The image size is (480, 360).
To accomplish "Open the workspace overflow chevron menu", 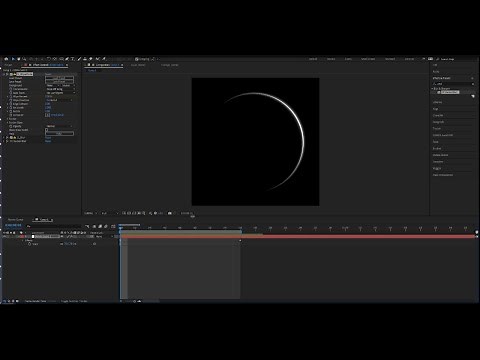I will pos(424,59).
